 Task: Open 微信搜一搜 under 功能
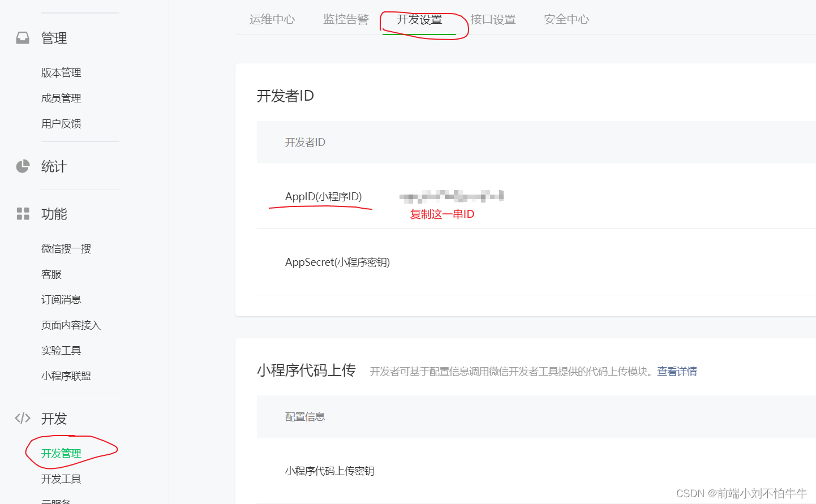(66, 248)
